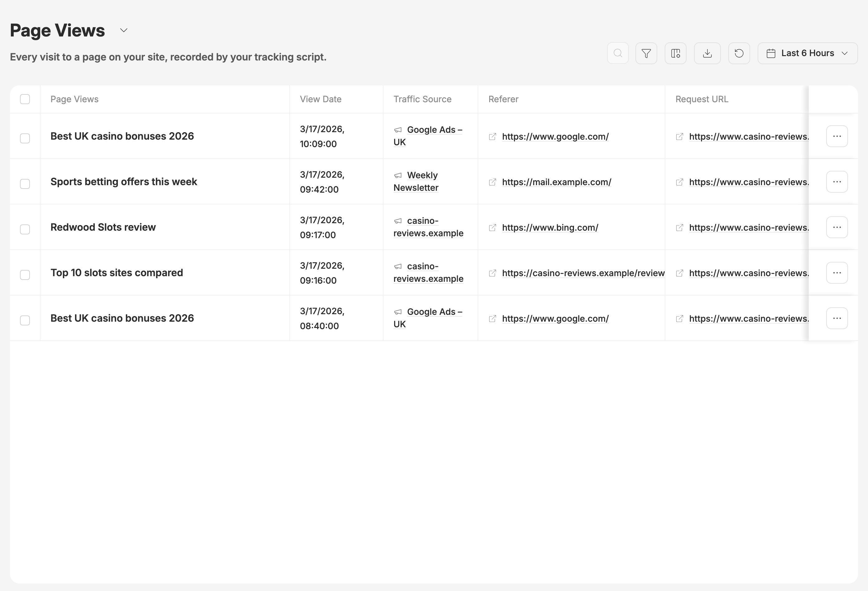Check the box for Sports betting offers row
868x591 pixels.
25,184
